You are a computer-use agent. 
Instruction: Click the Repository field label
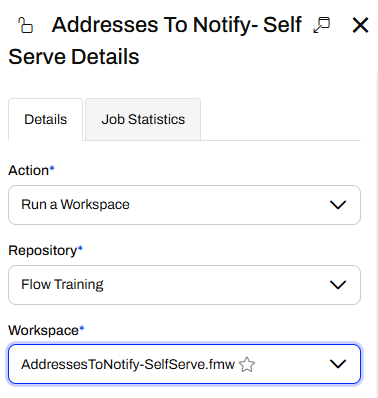tap(45, 251)
